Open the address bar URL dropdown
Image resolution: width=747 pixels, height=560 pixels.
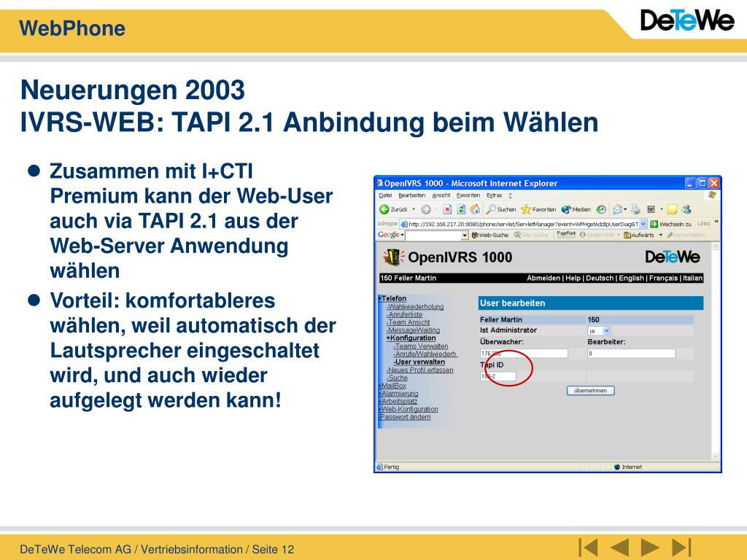(643, 224)
